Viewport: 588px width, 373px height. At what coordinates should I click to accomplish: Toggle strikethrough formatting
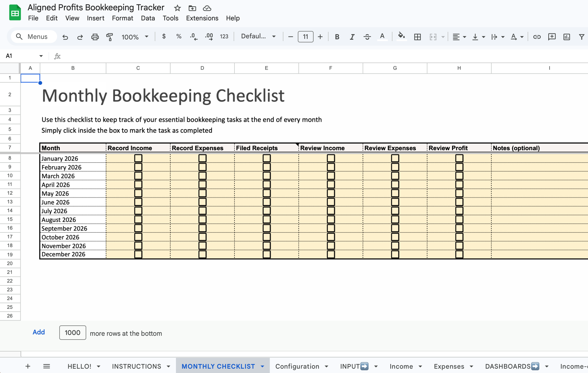point(367,37)
